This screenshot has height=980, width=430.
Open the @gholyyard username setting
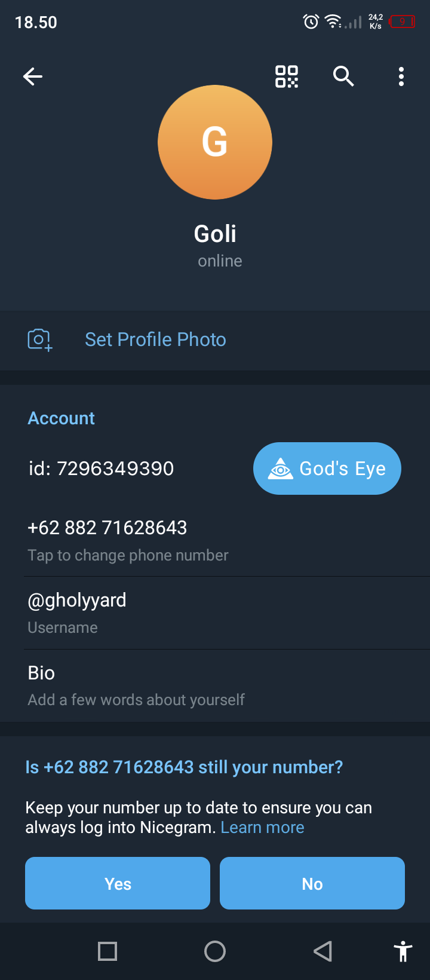coord(77,601)
